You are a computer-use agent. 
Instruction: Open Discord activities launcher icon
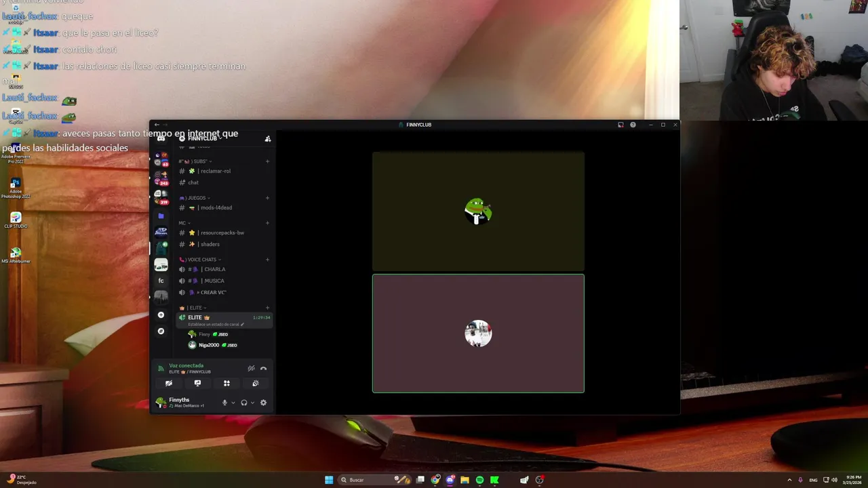[x=226, y=383]
